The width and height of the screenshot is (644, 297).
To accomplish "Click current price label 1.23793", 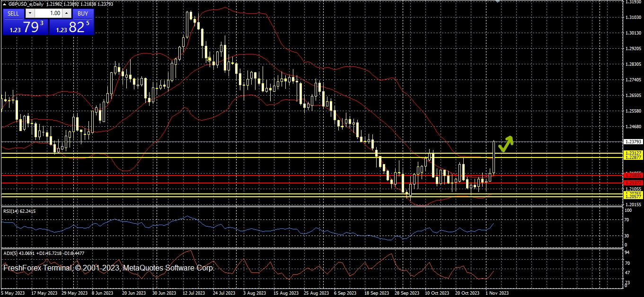I will pyautogui.click(x=633, y=141).
